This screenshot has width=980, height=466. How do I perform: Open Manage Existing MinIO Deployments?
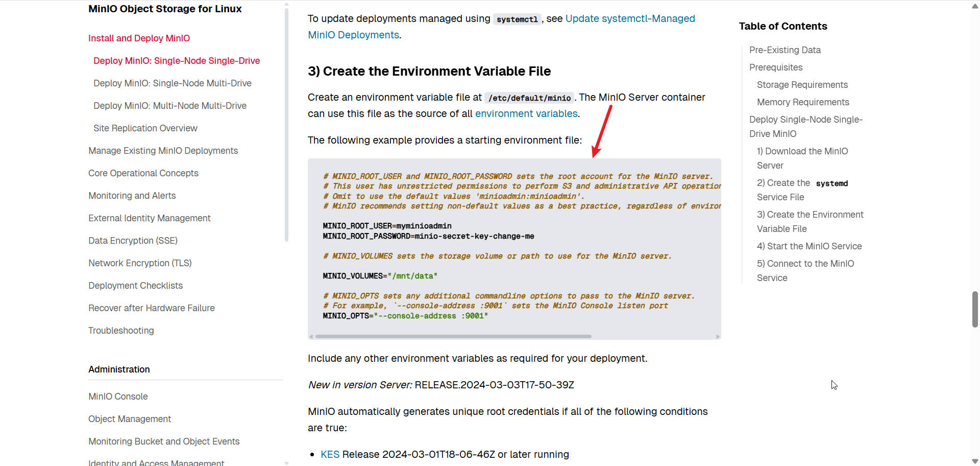[x=163, y=151]
